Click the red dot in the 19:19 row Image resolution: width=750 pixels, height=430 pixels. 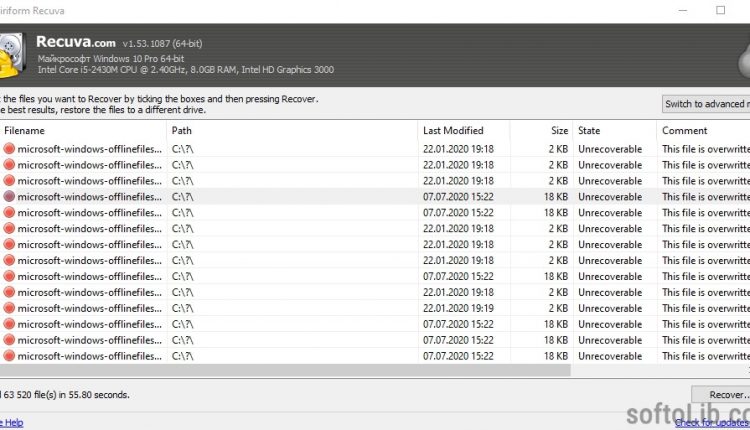pos(9,308)
